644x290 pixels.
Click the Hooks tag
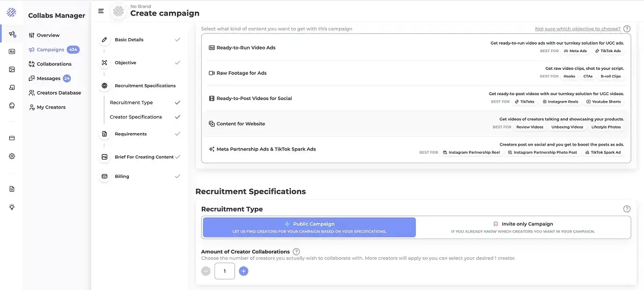(x=569, y=76)
